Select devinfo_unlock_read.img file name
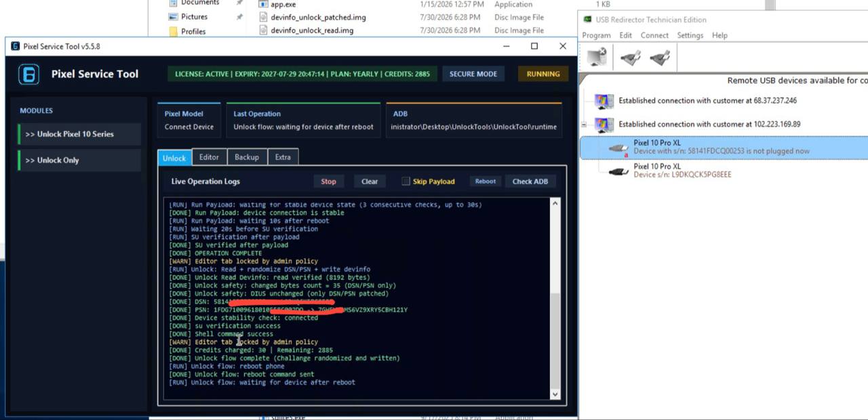This screenshot has height=420, width=868. 312,30
